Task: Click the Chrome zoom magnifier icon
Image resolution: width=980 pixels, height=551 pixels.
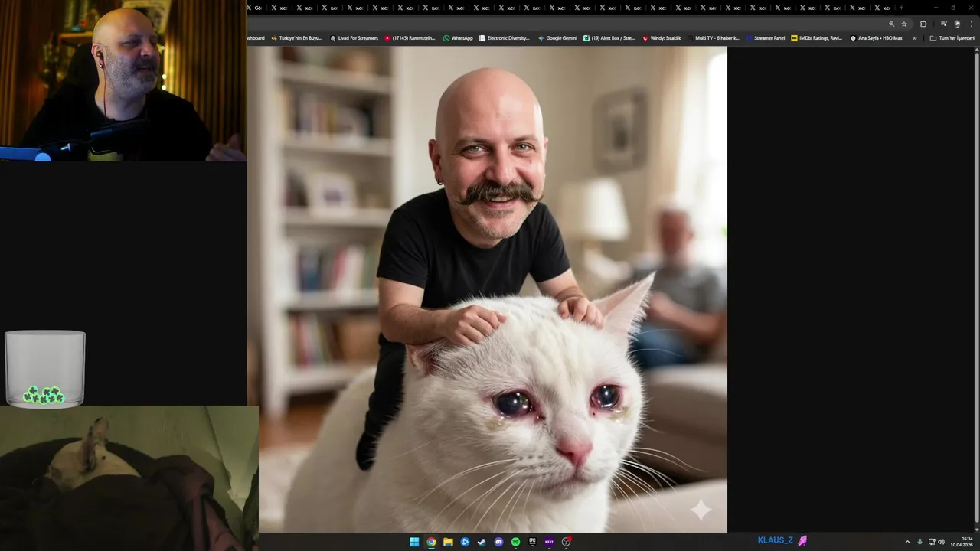Action: (891, 24)
